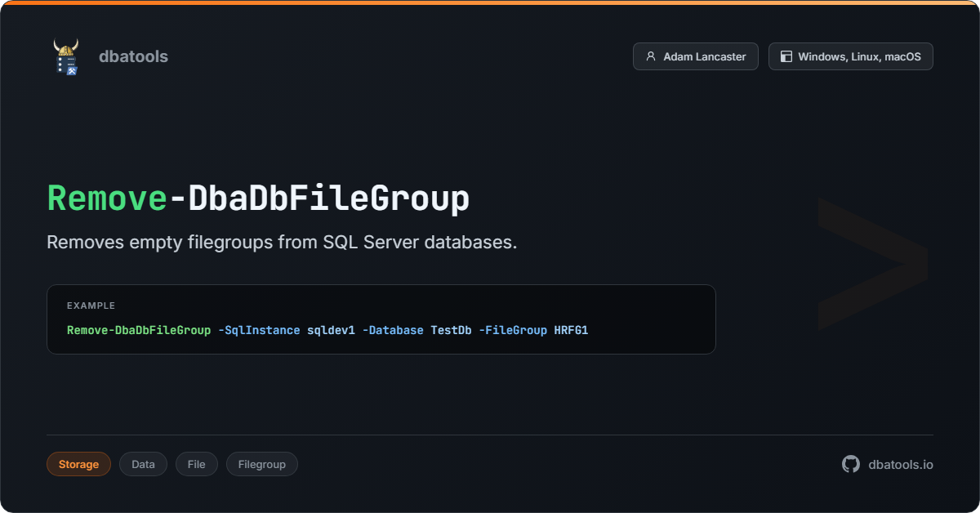980x513 pixels.
Task: Click the GitHub octocat icon
Action: (851, 464)
